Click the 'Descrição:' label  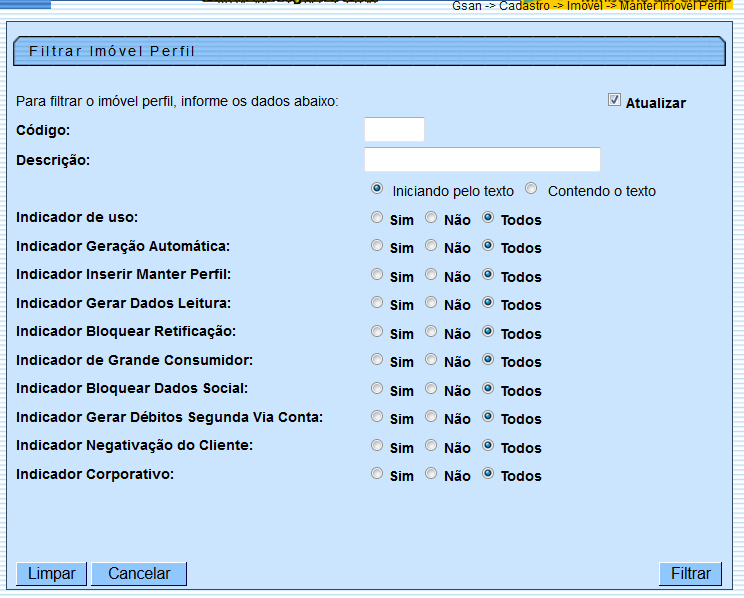point(53,160)
